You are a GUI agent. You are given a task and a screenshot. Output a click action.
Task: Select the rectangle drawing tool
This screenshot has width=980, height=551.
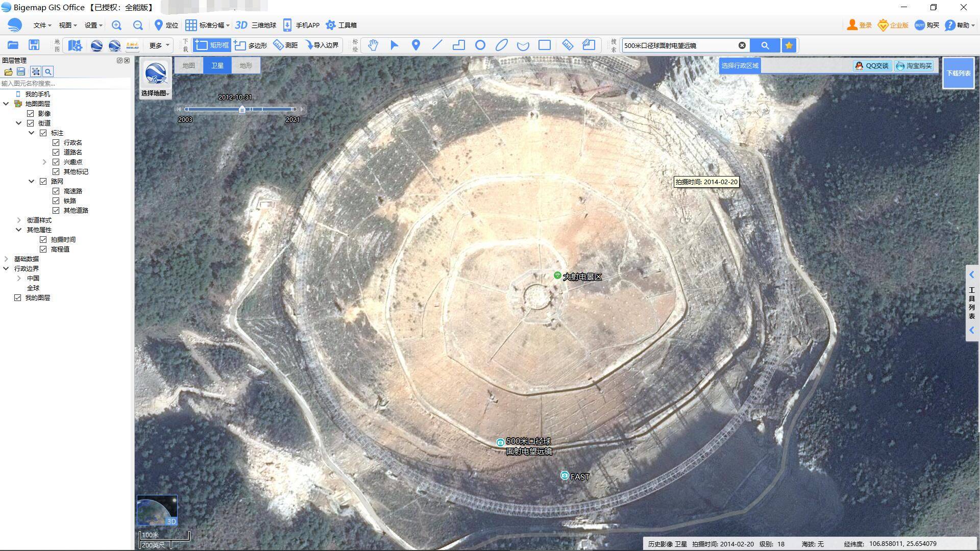545,45
